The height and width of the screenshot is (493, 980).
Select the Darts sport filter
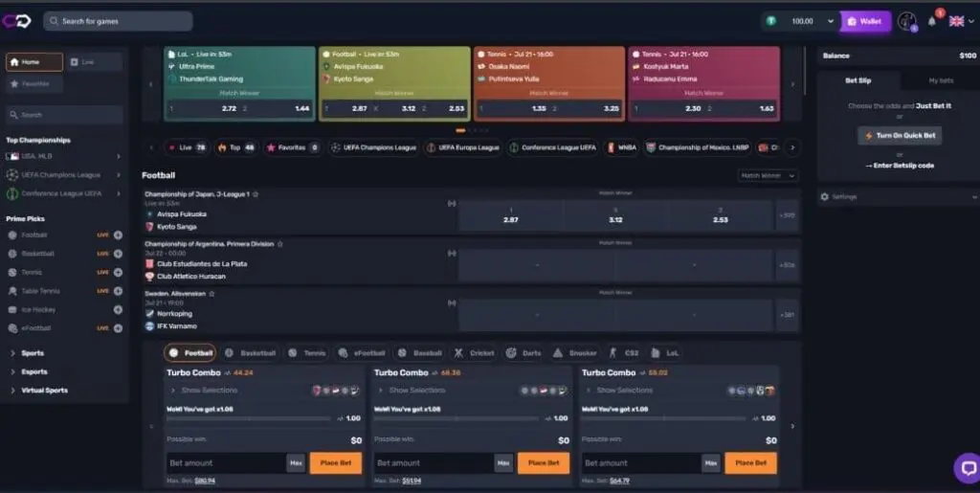510,353
